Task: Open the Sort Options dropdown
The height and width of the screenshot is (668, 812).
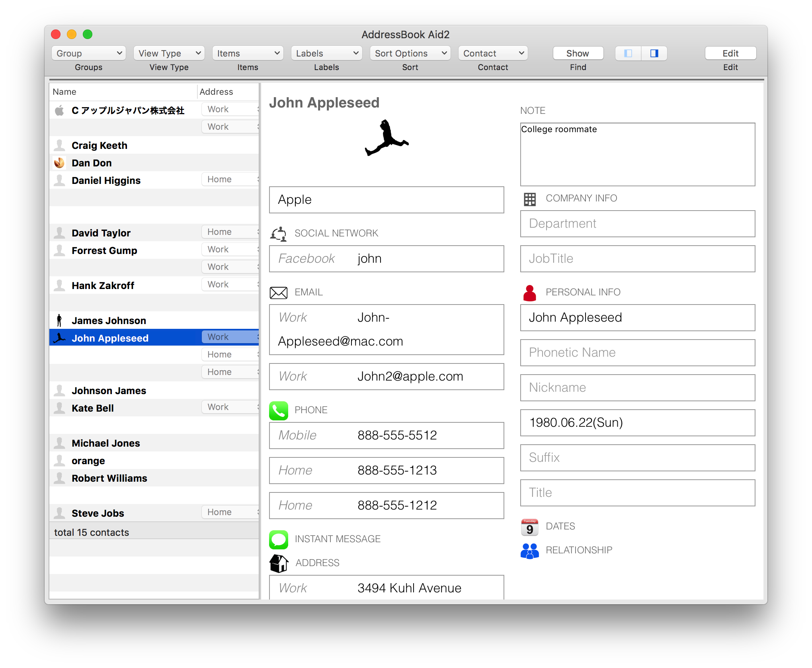Action: [410, 53]
